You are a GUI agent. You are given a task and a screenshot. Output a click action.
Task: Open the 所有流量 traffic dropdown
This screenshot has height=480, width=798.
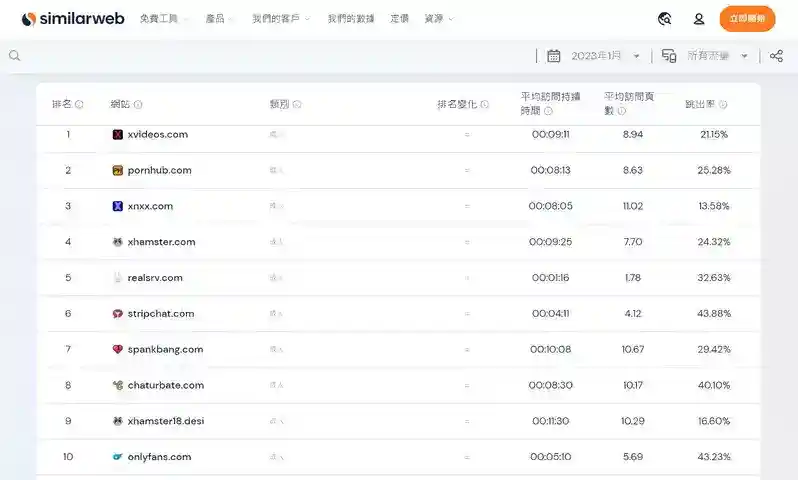717,55
